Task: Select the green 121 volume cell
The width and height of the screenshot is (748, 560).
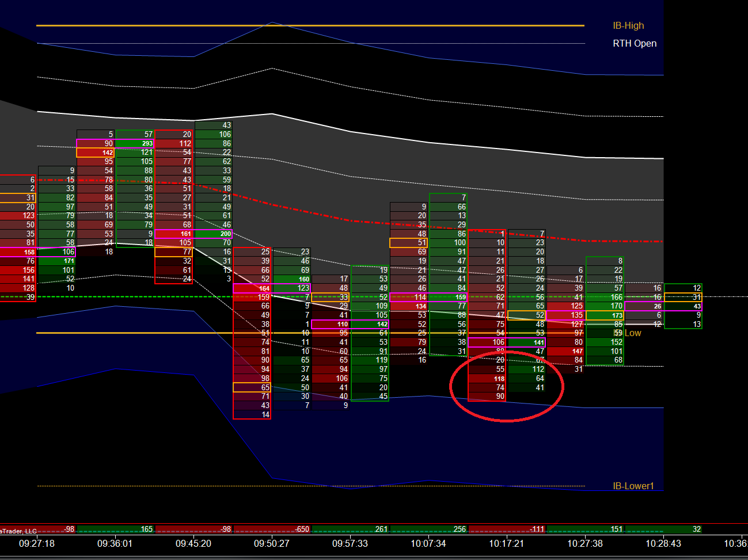Action: coord(135,153)
